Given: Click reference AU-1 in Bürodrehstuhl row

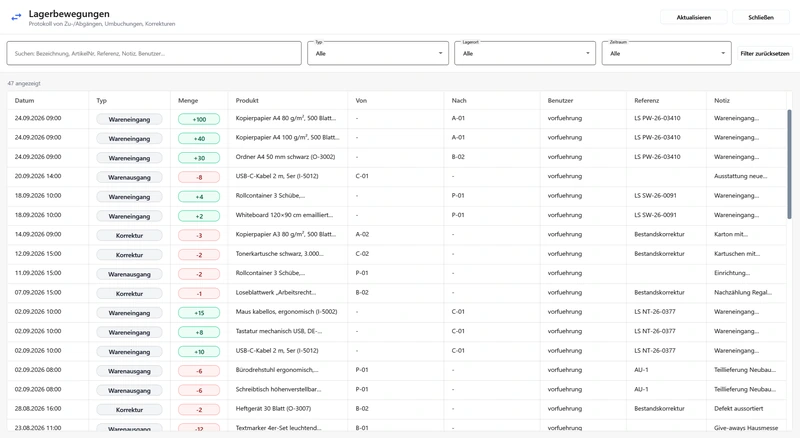Looking at the screenshot, I should [x=641, y=370].
